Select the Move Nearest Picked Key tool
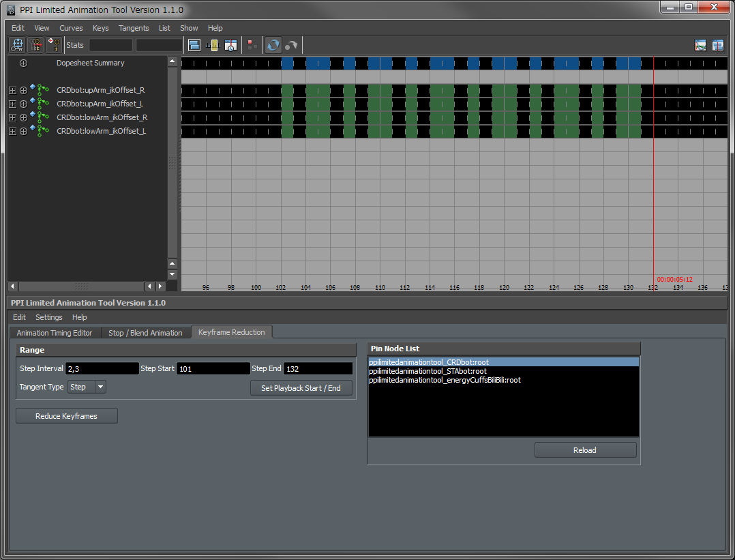Screen dimensions: 735x560 pos(16,44)
